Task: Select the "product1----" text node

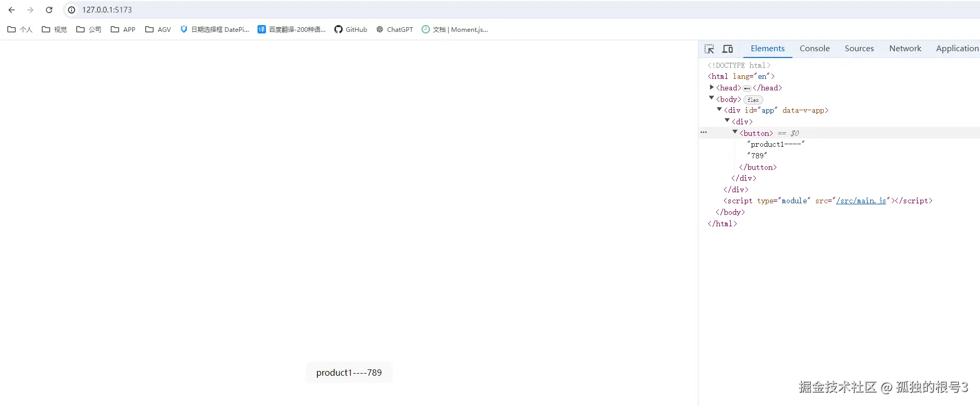Action: (776, 144)
